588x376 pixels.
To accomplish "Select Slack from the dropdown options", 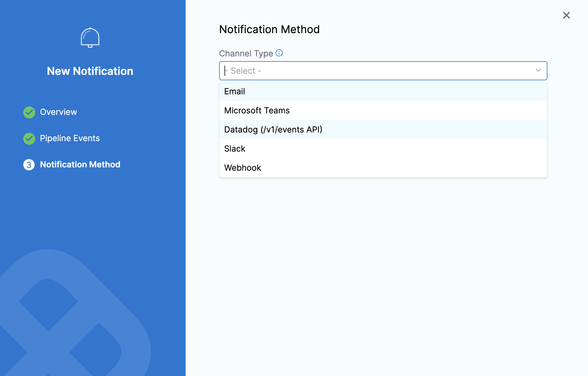I will click(235, 149).
